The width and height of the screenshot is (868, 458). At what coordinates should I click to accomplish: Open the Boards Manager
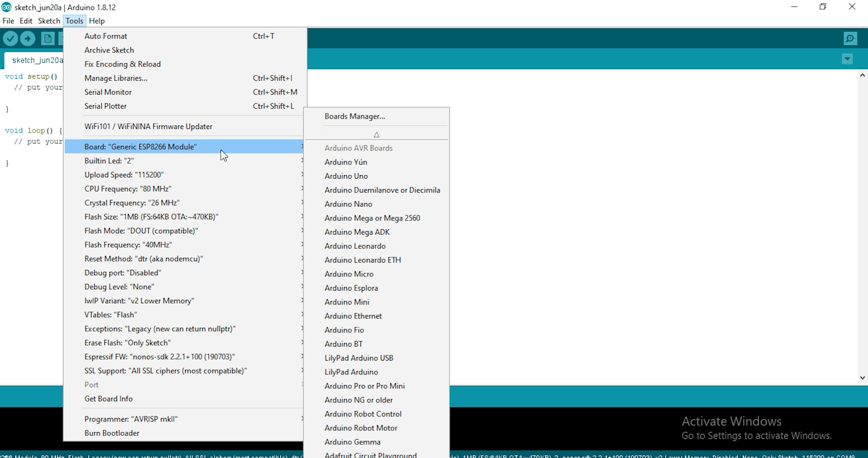coord(354,116)
